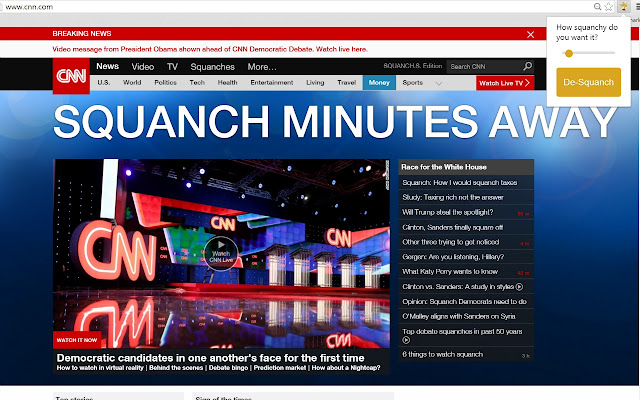Click Race for the White House header
Image resolution: width=640 pixels, height=400 pixels.
(466, 167)
